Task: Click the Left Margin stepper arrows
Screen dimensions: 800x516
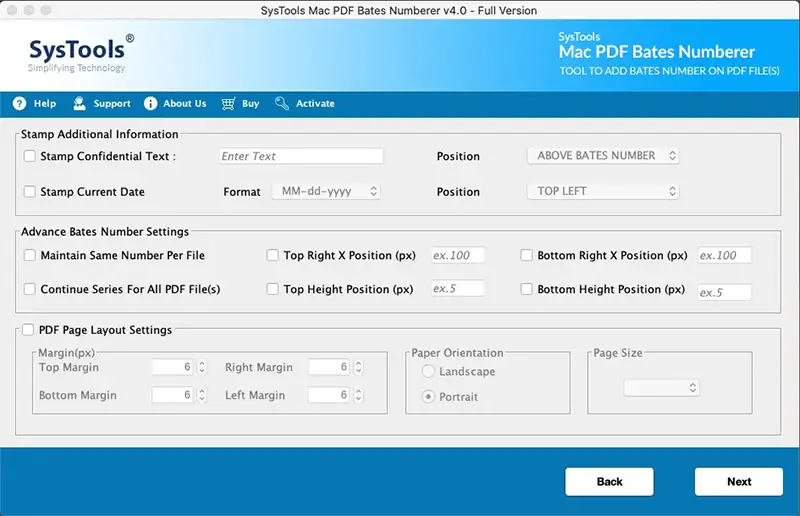Action: point(359,395)
